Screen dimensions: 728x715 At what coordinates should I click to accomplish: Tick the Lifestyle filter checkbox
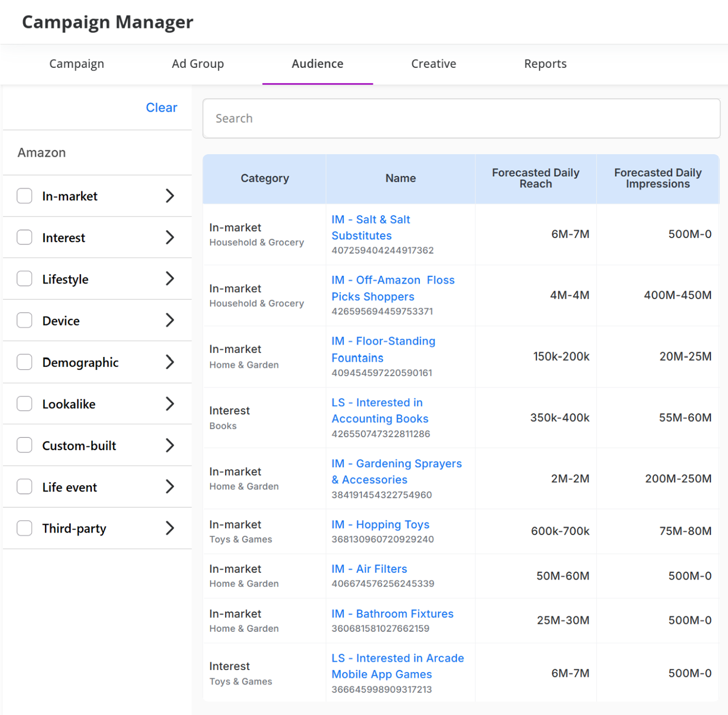click(24, 279)
